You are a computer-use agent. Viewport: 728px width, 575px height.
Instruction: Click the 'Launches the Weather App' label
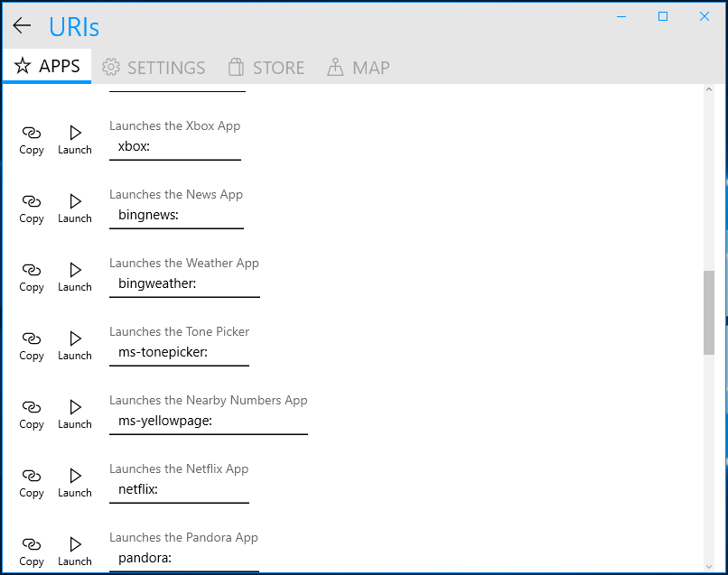(184, 264)
